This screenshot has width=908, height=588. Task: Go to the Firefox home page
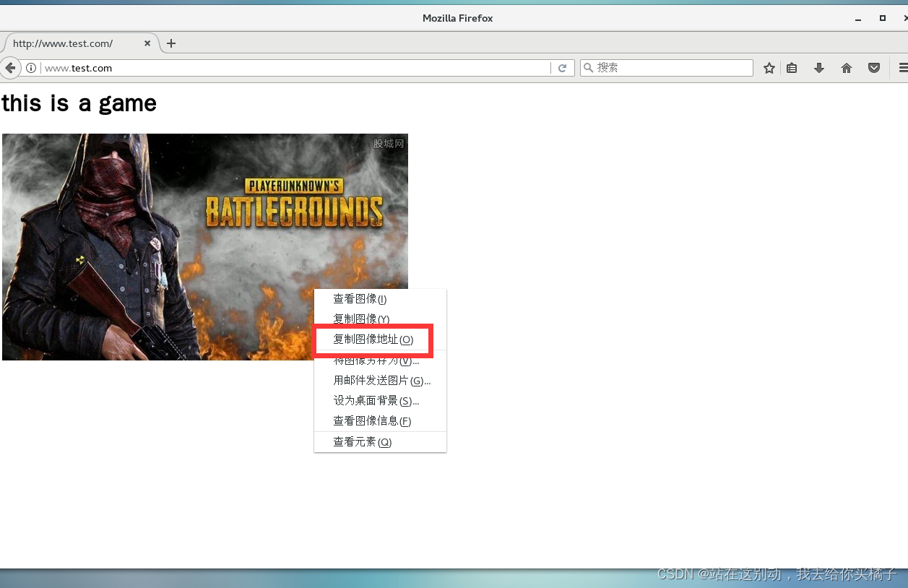pyautogui.click(x=847, y=68)
